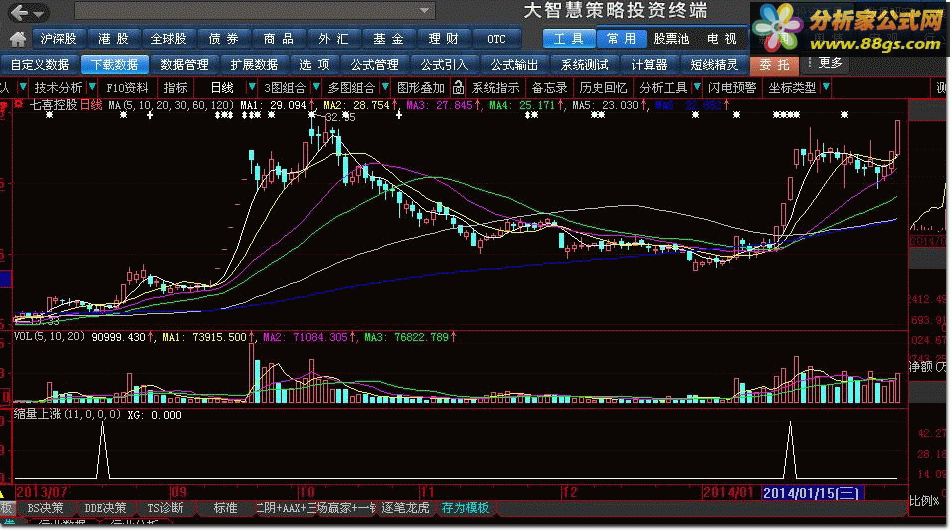Launch the 计算器 tool
Screen dimensions: 952x531
[649, 64]
